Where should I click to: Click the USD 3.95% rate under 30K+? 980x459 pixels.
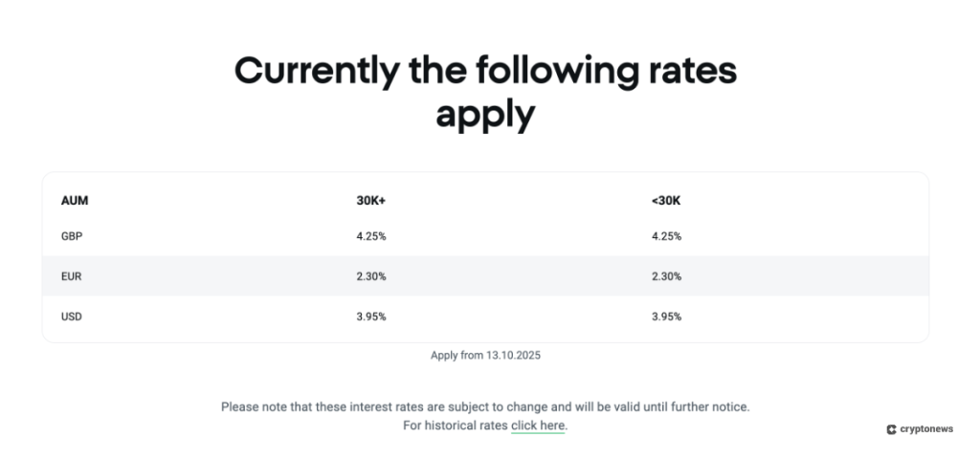point(371,317)
